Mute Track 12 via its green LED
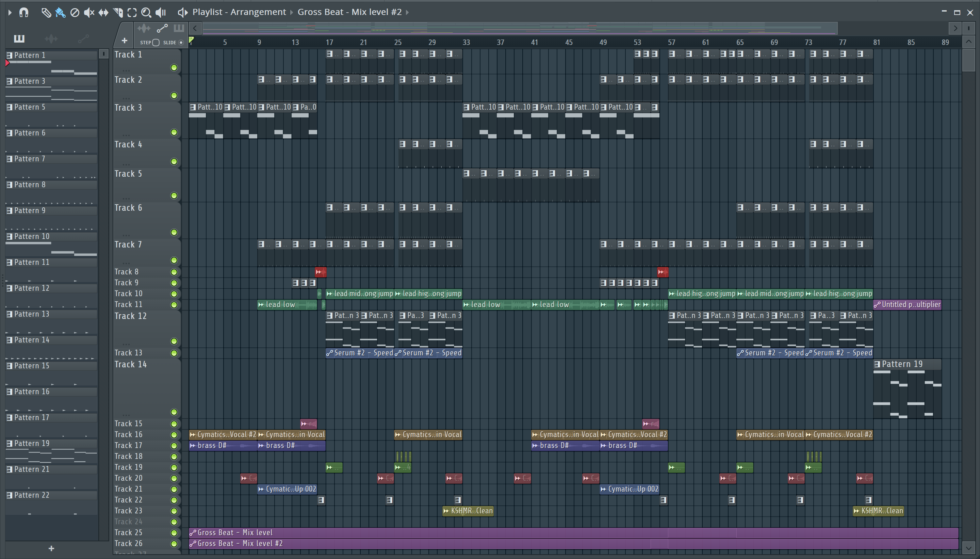The image size is (980, 559). click(x=174, y=341)
